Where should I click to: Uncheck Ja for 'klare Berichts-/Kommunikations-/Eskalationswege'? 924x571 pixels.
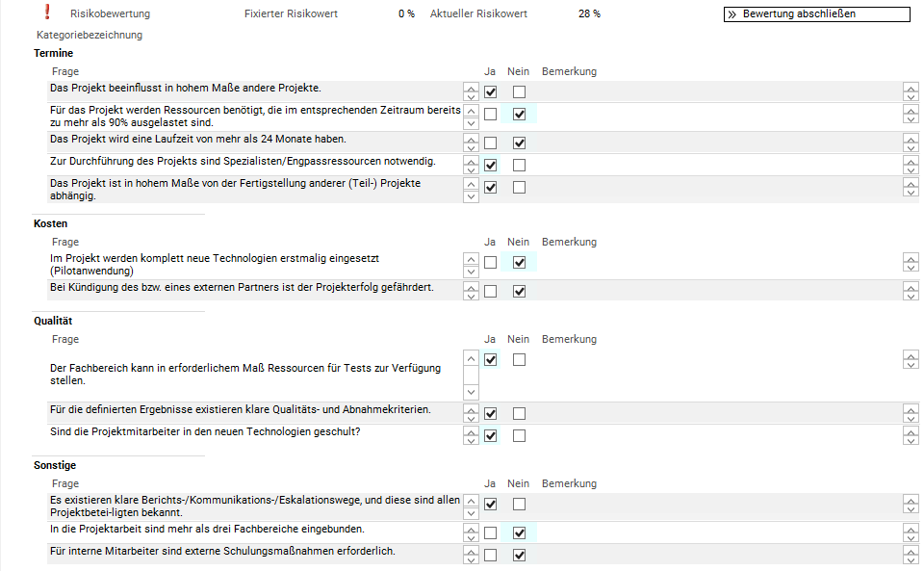click(491, 505)
